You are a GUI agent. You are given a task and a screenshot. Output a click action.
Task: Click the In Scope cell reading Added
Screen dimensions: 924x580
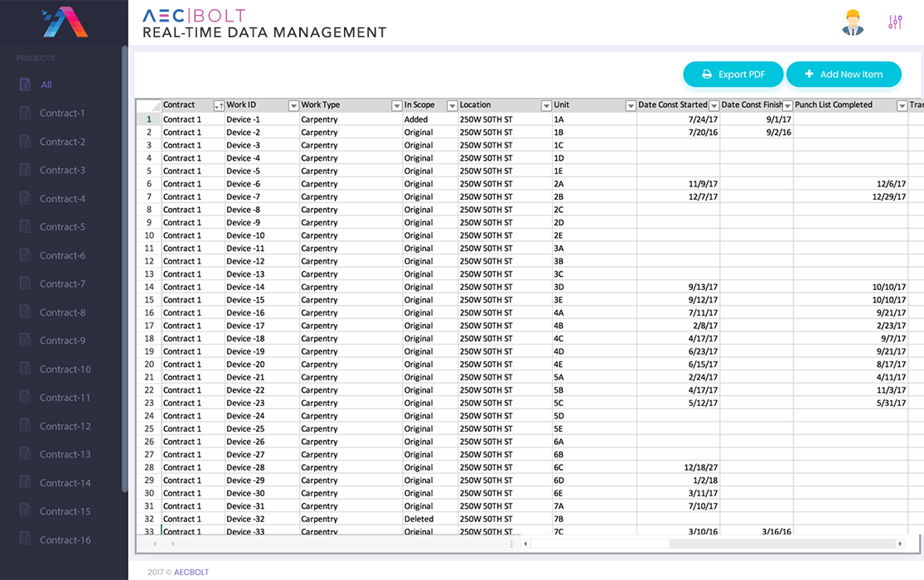[x=429, y=119]
